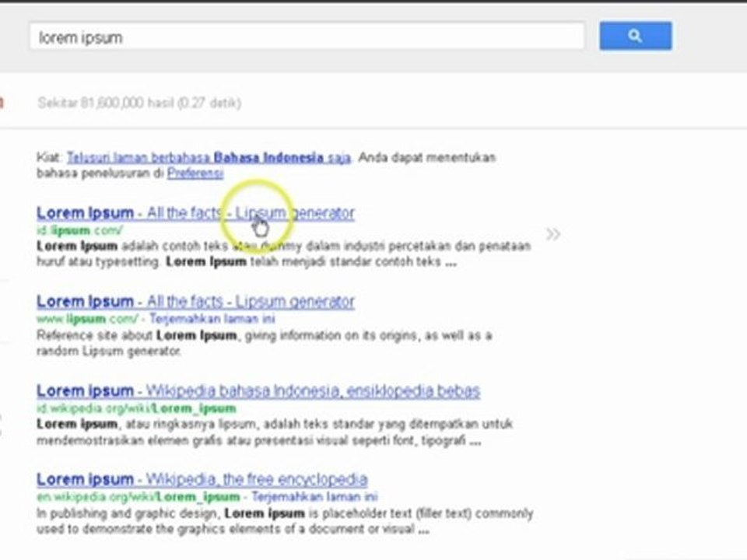This screenshot has height=560, width=747.
Task: Open 'Telusuri laman berbahasa Bahasa Indonesia saja' link
Action: pos(209,157)
